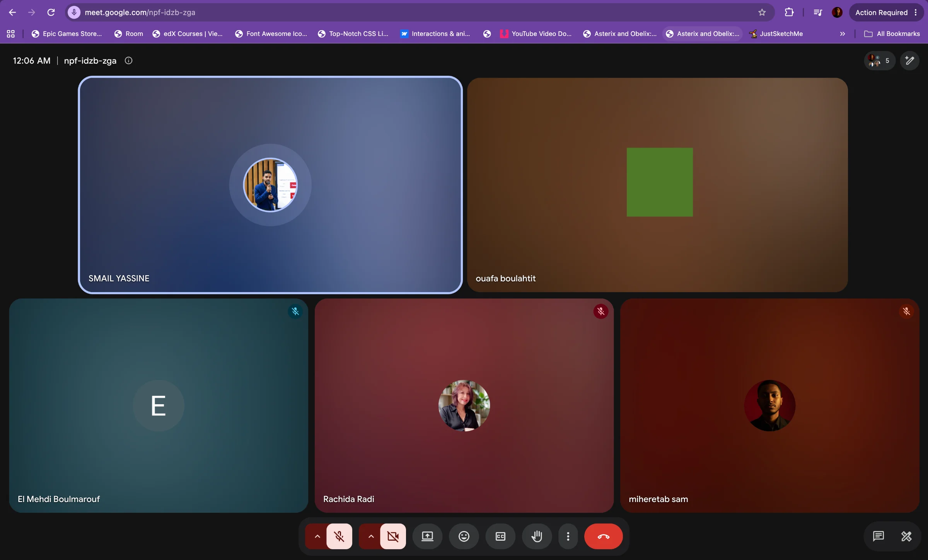Click miheretab sam profile photo

pyautogui.click(x=769, y=405)
